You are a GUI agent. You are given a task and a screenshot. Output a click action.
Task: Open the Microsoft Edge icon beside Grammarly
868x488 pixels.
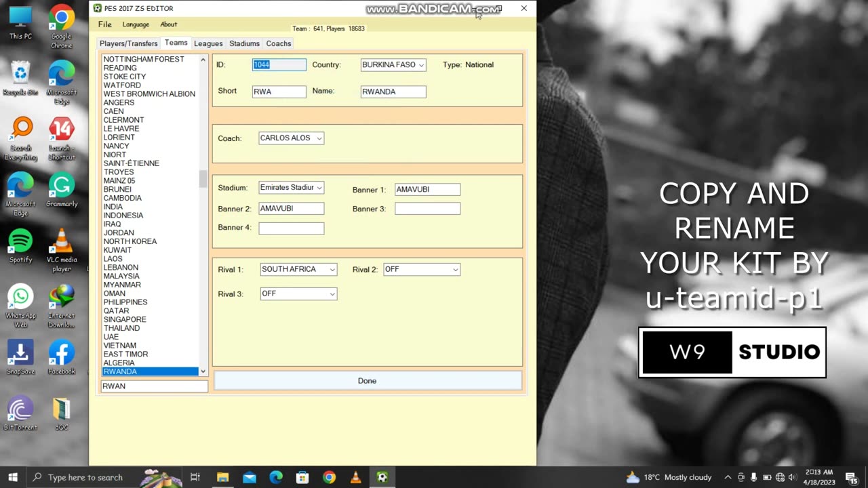coord(20,195)
